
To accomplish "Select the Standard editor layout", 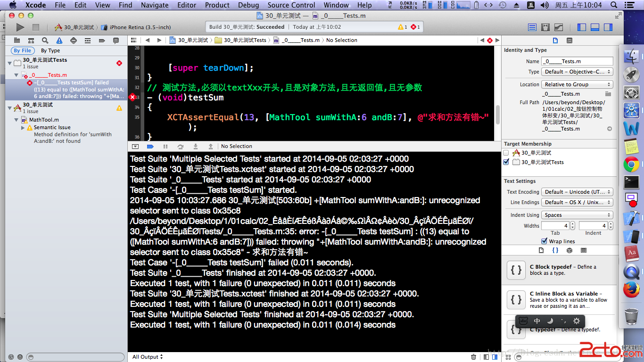I will [532, 27].
